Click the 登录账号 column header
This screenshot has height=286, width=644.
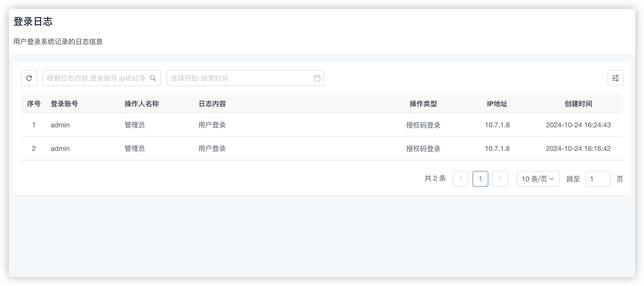pos(64,104)
